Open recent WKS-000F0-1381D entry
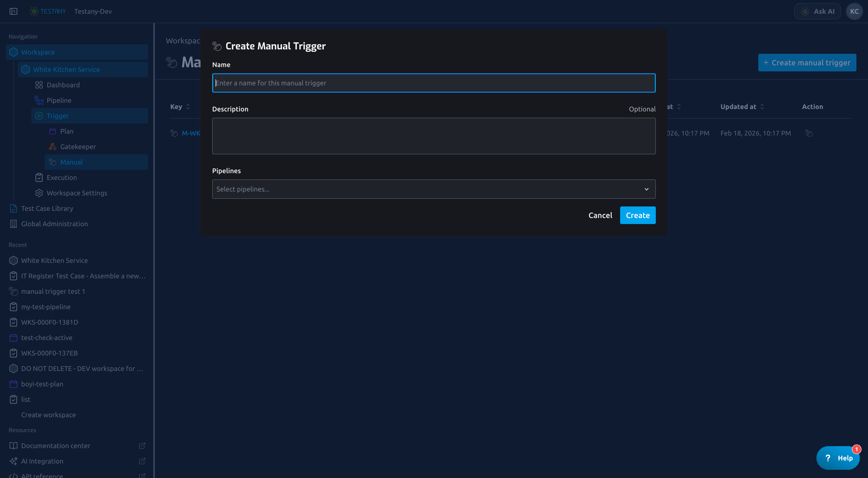Viewport: 868px width, 478px height. (77, 322)
